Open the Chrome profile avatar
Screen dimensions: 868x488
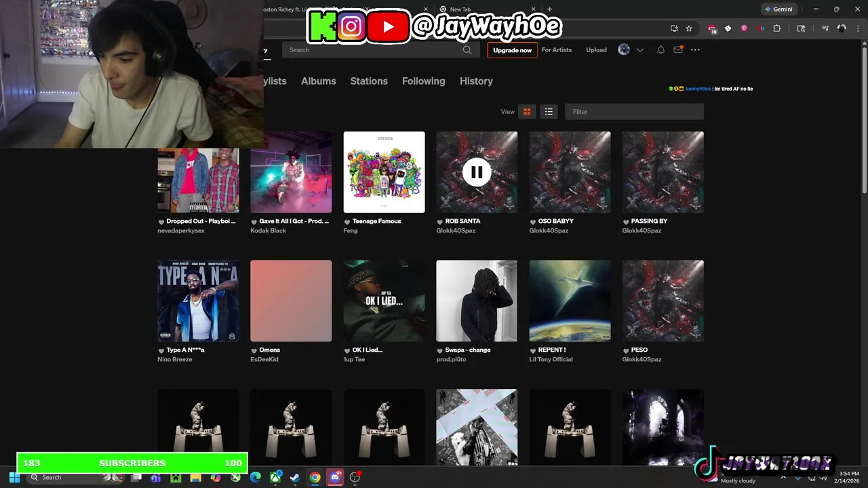tap(842, 28)
